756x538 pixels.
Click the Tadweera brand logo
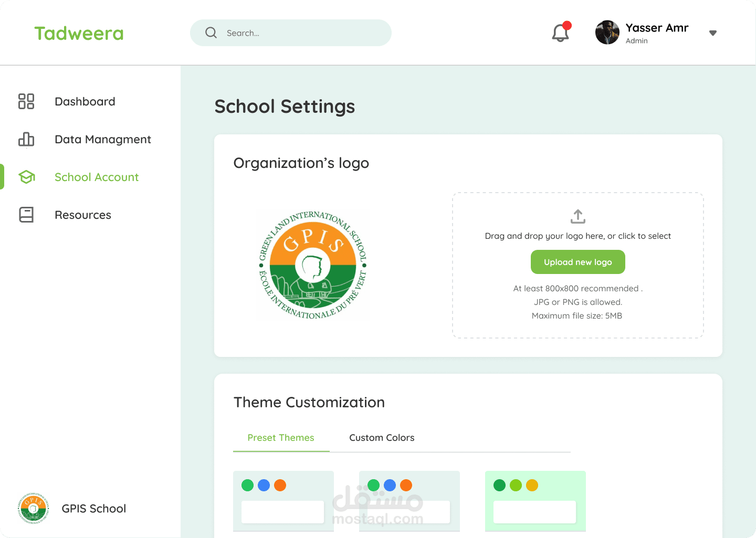(79, 34)
